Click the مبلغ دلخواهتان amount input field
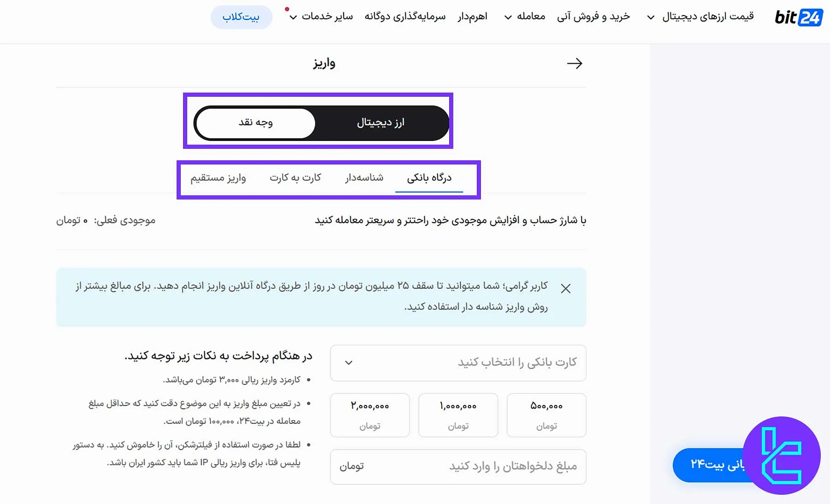 pyautogui.click(x=457, y=467)
